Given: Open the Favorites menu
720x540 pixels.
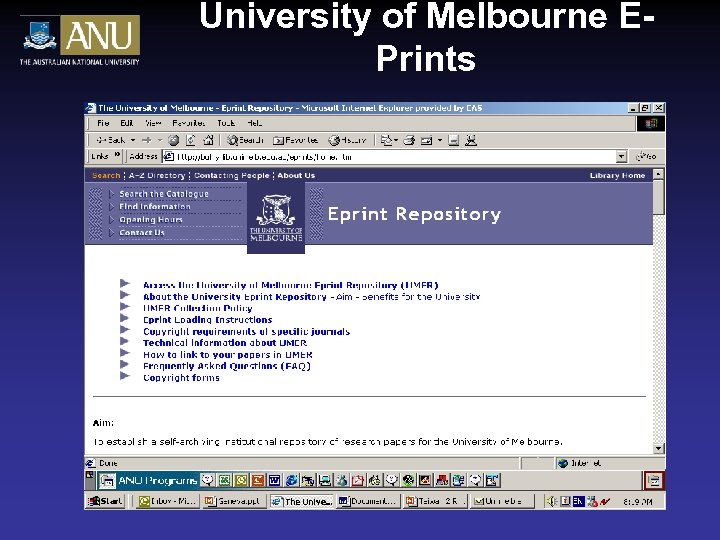Looking at the screenshot, I should pos(189,123).
